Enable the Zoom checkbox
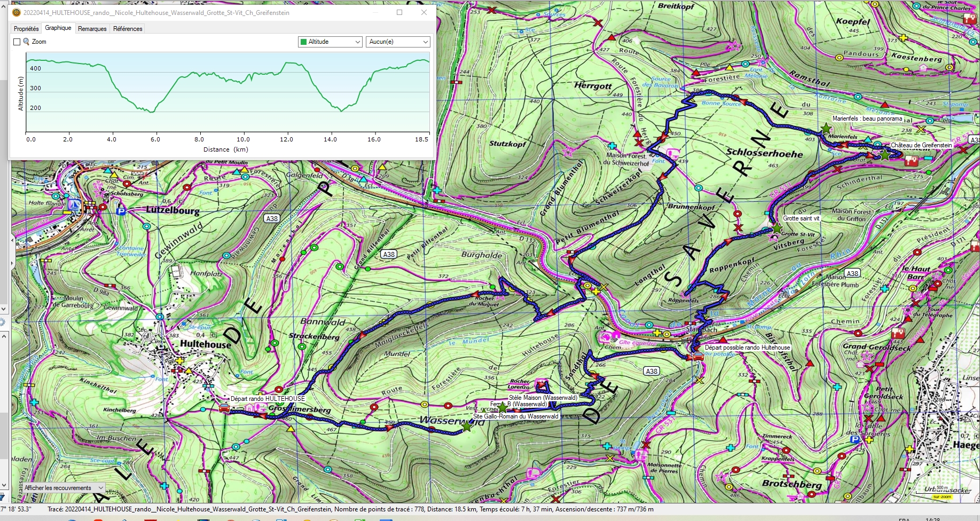 coord(17,42)
